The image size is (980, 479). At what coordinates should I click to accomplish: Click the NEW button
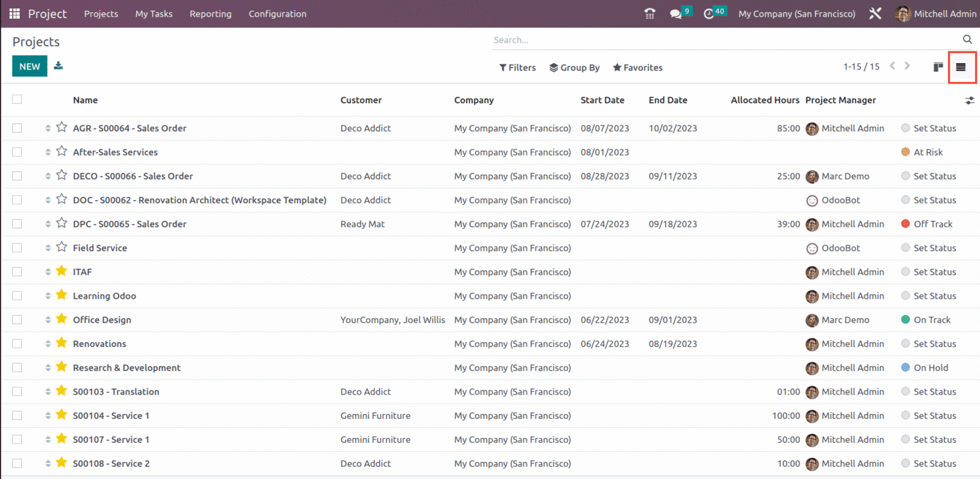tap(29, 66)
